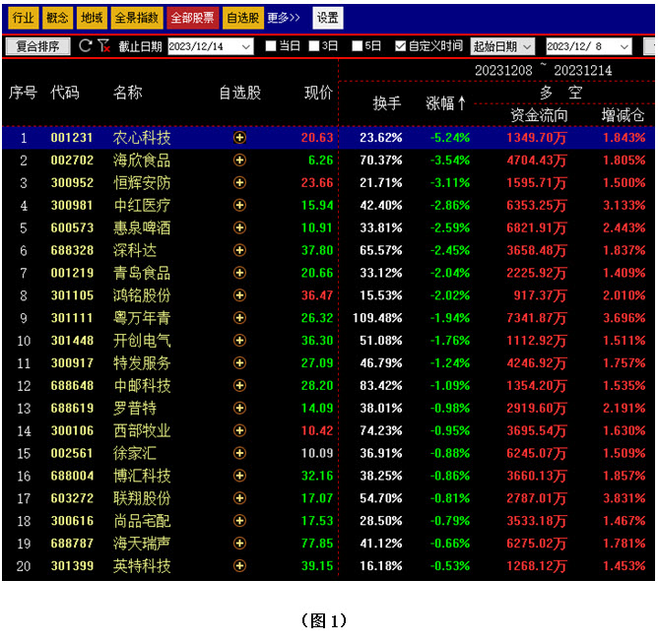Add 农心科技 to watchlist with plus icon
Screen dimensions: 658x644
click(x=239, y=138)
